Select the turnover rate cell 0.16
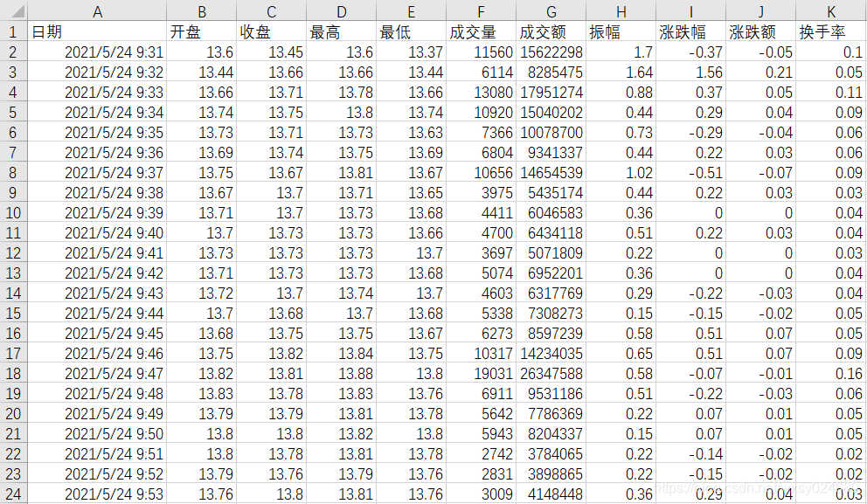Screen dimensions: 867x504 (x=831, y=374)
